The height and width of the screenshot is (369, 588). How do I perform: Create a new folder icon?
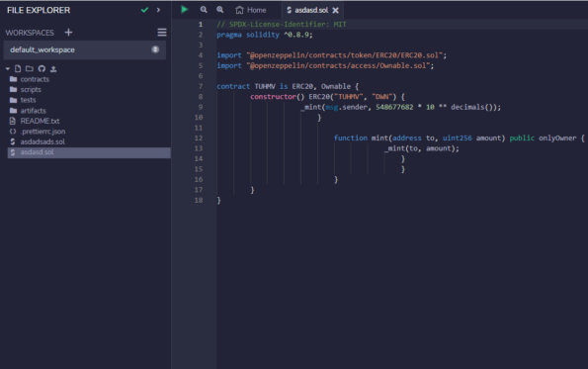click(x=30, y=68)
